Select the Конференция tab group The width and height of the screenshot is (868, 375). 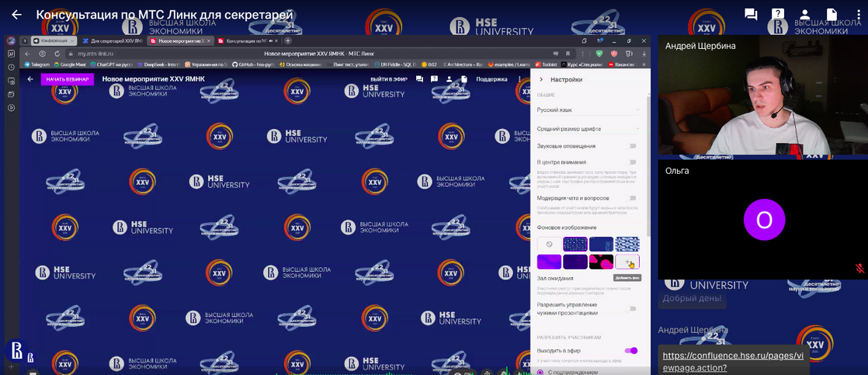tap(54, 41)
